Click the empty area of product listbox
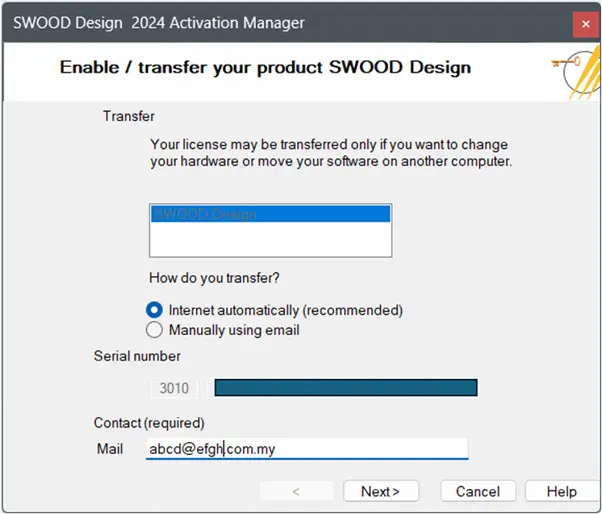The image size is (602, 514). pos(270,240)
